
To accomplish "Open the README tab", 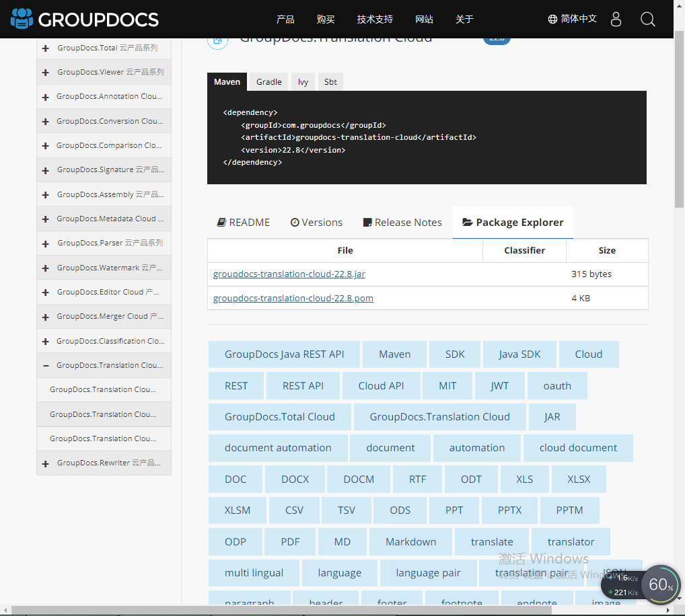I will (x=244, y=223).
